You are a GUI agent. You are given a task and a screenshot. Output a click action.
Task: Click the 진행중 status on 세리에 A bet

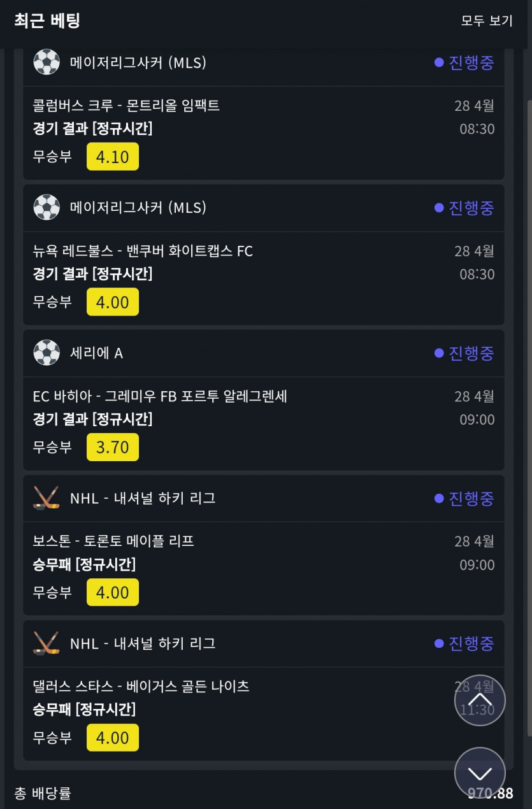point(464,353)
